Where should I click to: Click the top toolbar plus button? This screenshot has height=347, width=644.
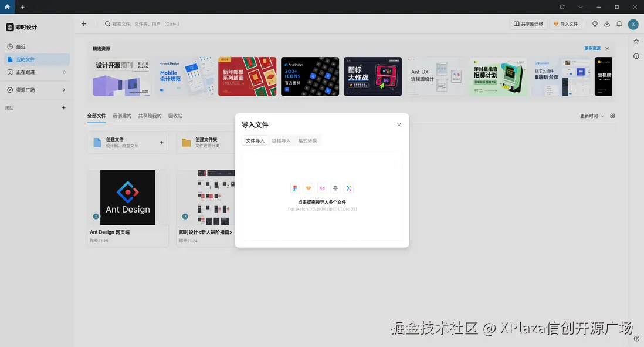click(84, 24)
